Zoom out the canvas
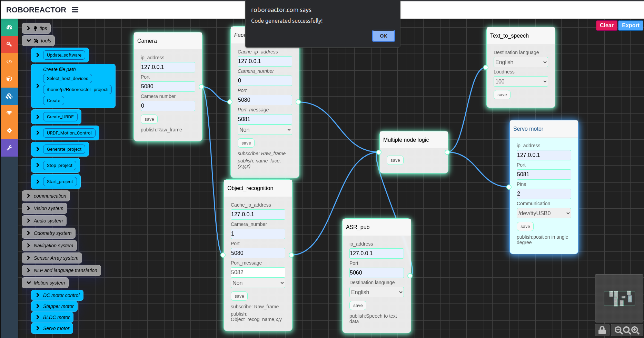 click(x=618, y=330)
